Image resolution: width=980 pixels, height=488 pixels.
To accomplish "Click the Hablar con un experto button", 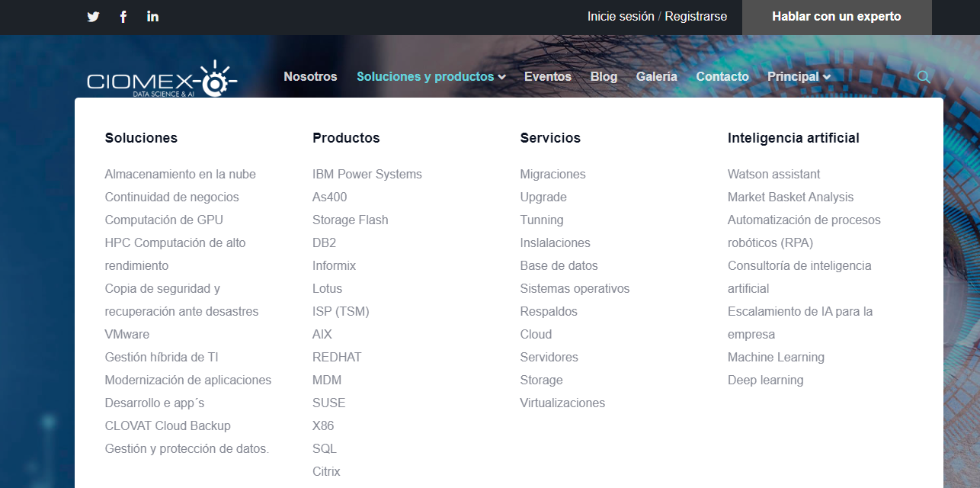I will pos(837,17).
